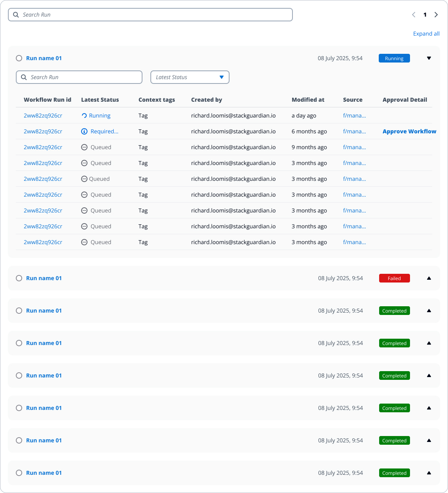Click the next page chevron arrow
Image resolution: width=448 pixels, height=493 pixels.
coord(436,15)
